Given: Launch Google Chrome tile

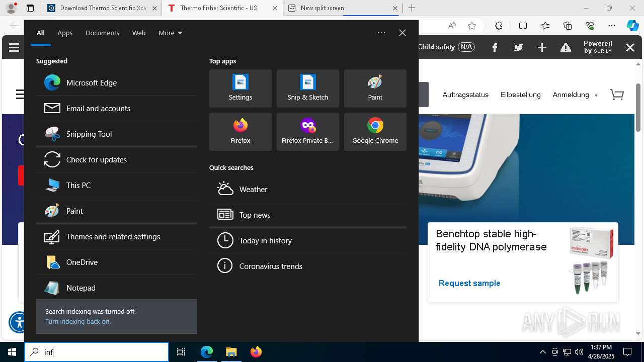Looking at the screenshot, I should [375, 132].
